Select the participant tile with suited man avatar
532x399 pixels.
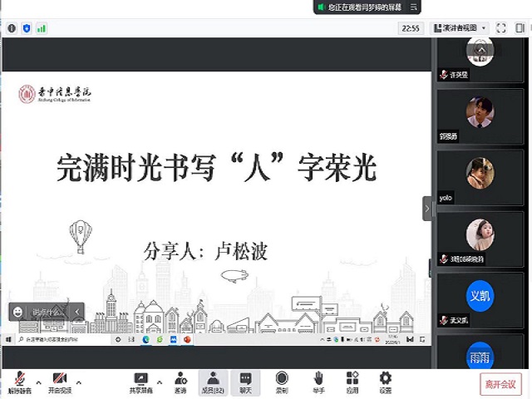point(480,116)
